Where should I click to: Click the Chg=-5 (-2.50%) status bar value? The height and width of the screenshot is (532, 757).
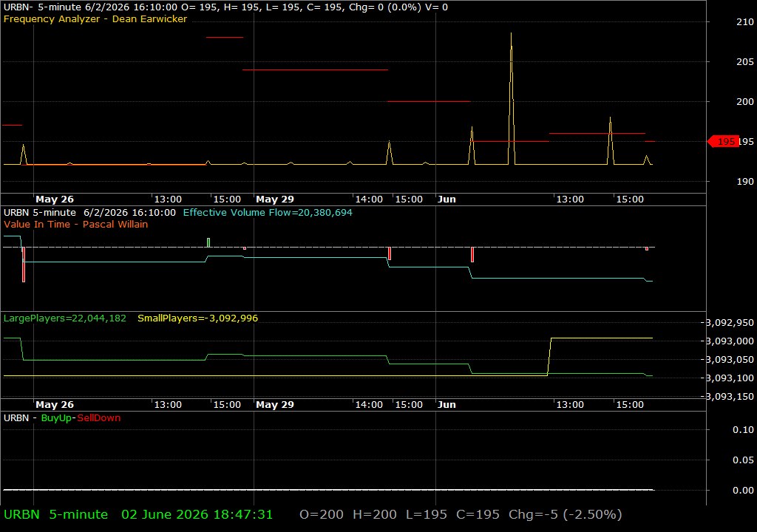coord(566,514)
